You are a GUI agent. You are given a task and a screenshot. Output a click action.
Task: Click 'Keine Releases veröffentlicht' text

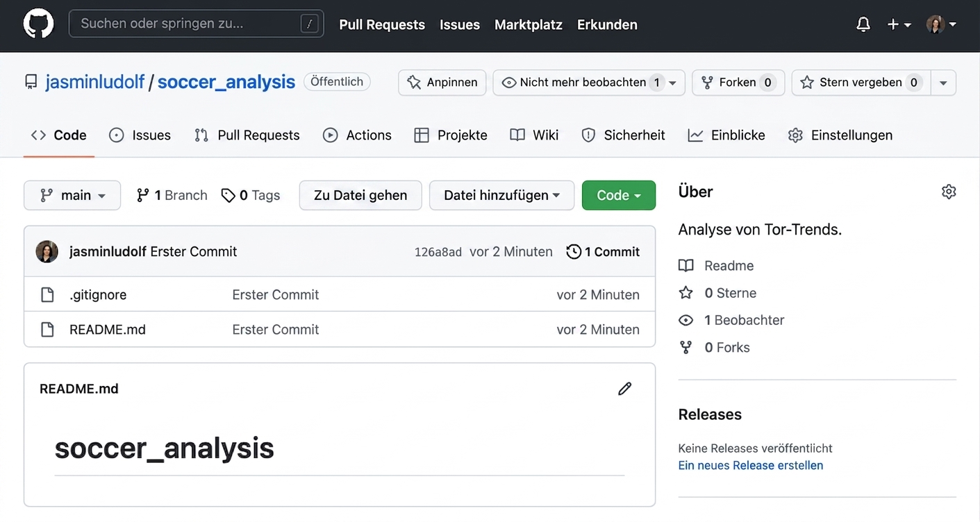[x=756, y=448]
